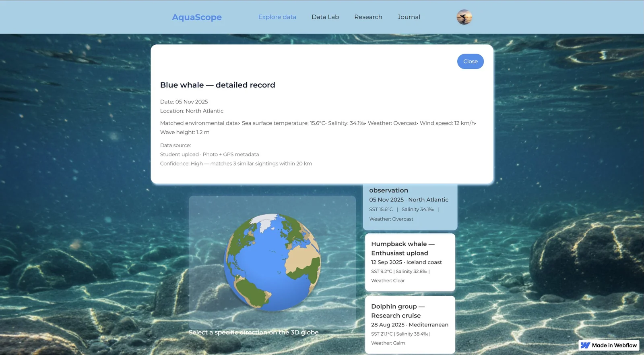This screenshot has width=644, height=355.
Task: Click '28 Aug 2025 · Mediterranean' text
Action: [410, 325]
